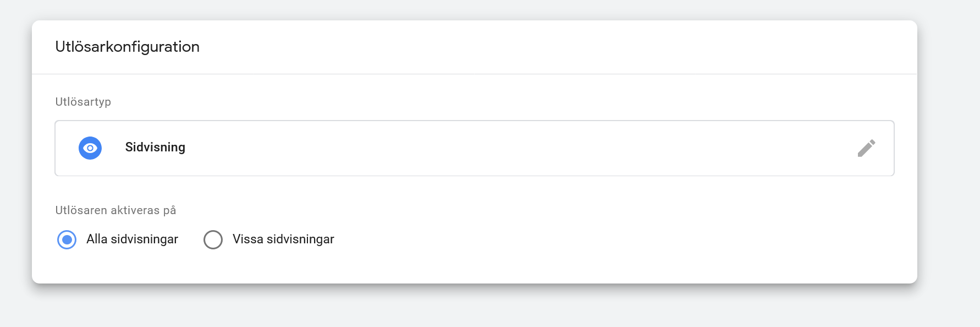Select the Alla sidvisningar radio button

(x=67, y=239)
